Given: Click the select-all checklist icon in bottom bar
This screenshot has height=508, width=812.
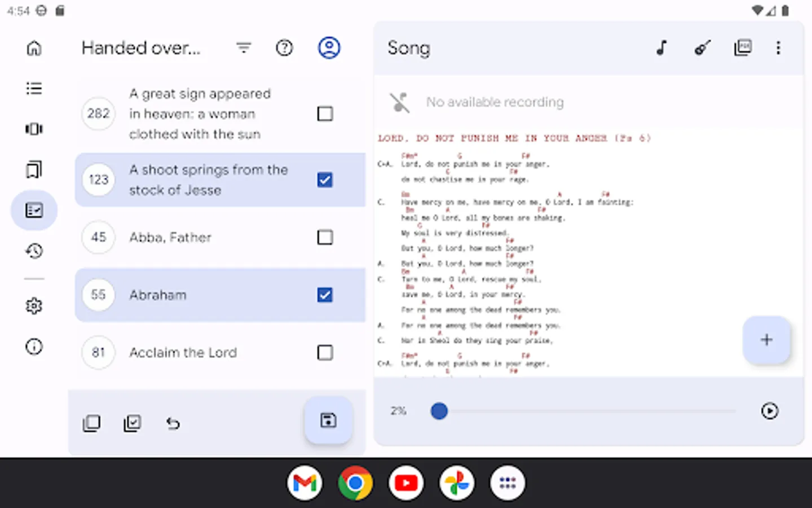Looking at the screenshot, I should (x=132, y=423).
